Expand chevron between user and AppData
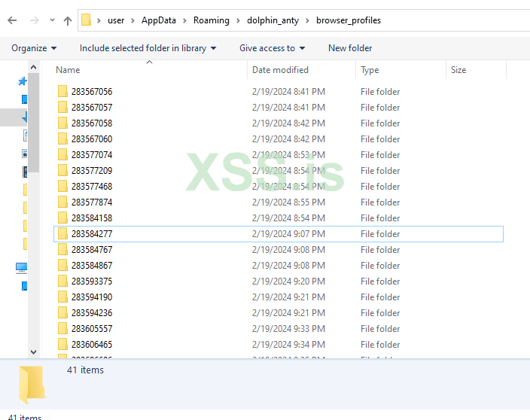 [132, 20]
